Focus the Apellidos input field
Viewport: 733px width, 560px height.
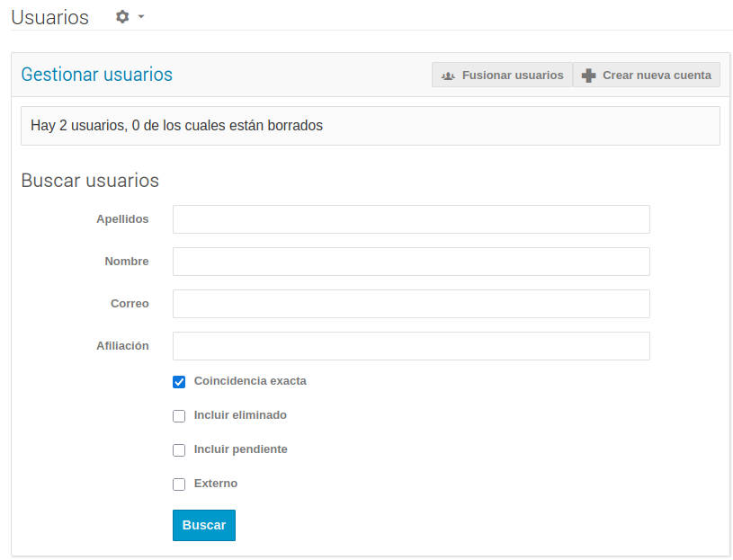point(411,219)
